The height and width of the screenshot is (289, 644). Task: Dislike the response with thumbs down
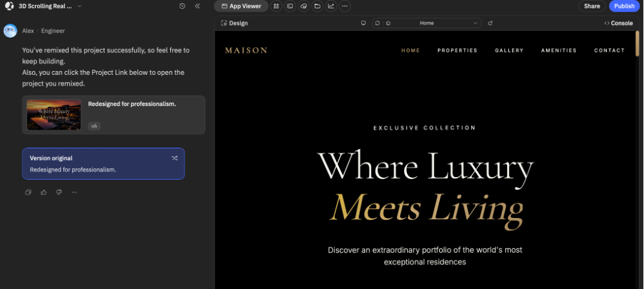click(59, 192)
